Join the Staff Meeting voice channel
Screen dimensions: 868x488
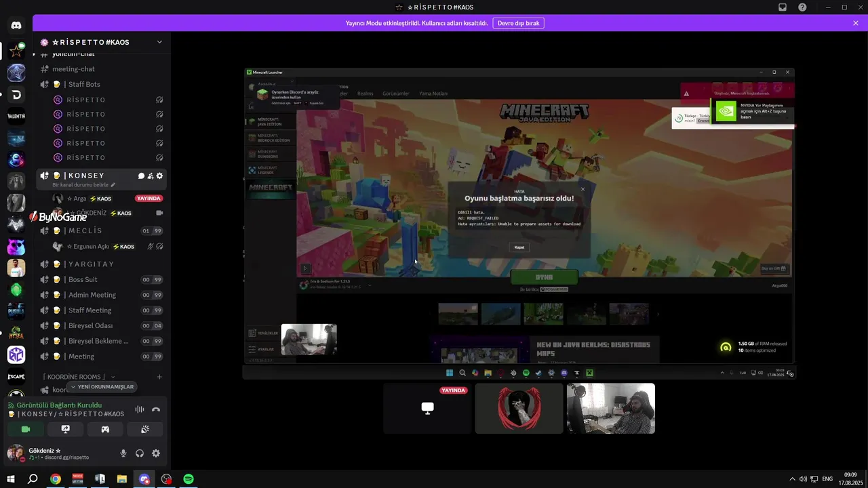pyautogui.click(x=102, y=310)
